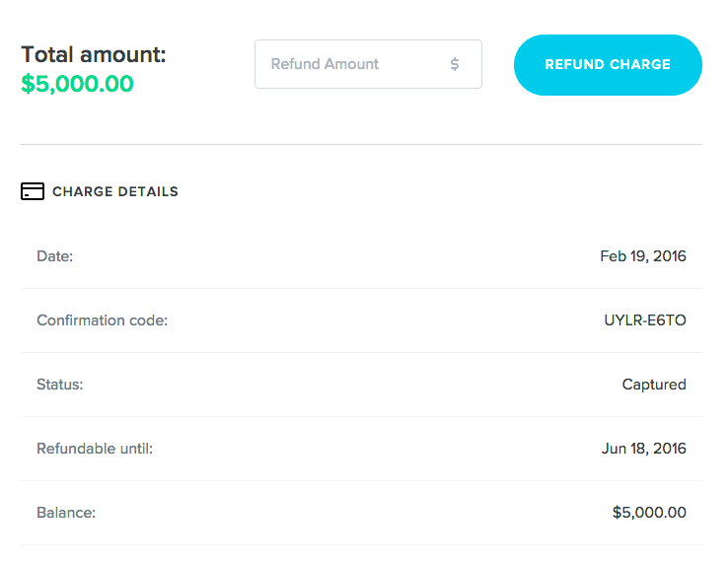Click the Balance: row label
This screenshot has height=565, width=728.
pyautogui.click(x=65, y=513)
